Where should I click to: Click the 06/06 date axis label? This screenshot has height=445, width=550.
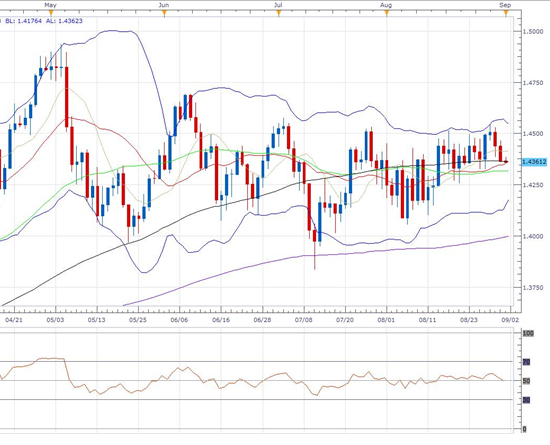pos(179,320)
